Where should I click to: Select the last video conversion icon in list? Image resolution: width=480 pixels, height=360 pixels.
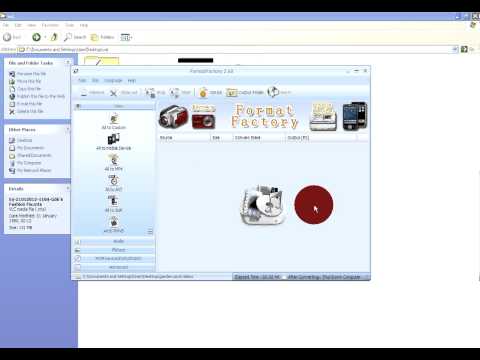click(114, 224)
